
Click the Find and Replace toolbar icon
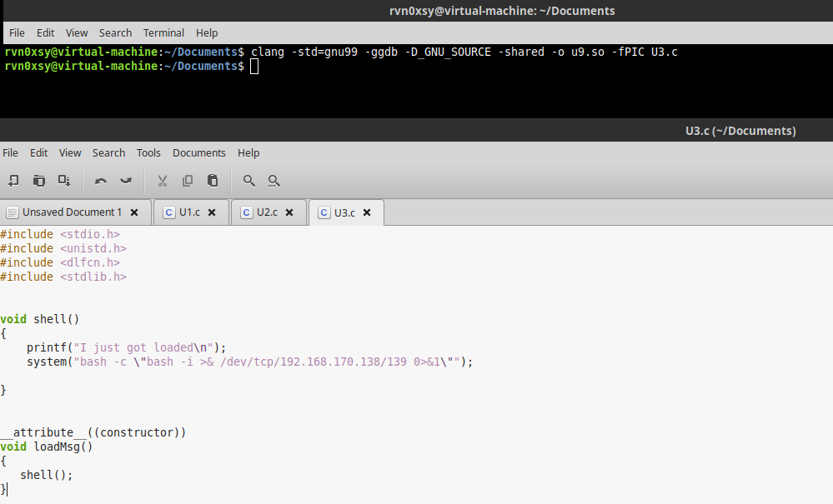tap(274, 181)
